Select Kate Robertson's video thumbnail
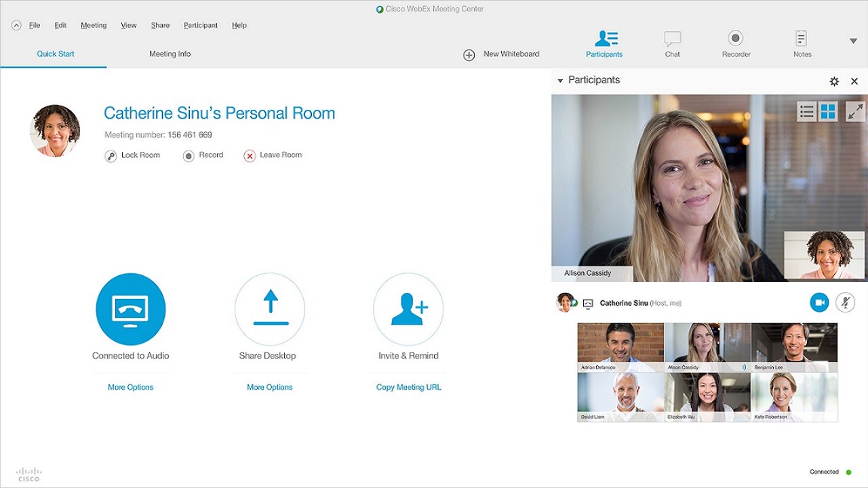 [794, 397]
